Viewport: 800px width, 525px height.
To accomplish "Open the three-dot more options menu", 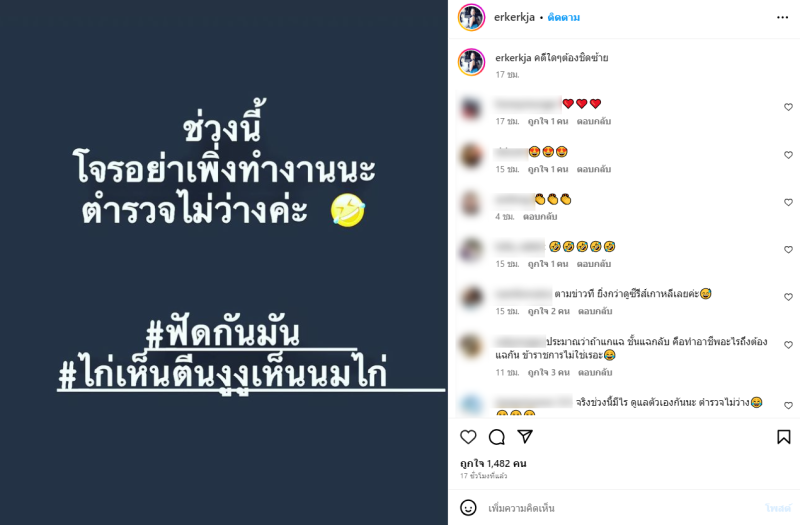I will [x=782, y=17].
